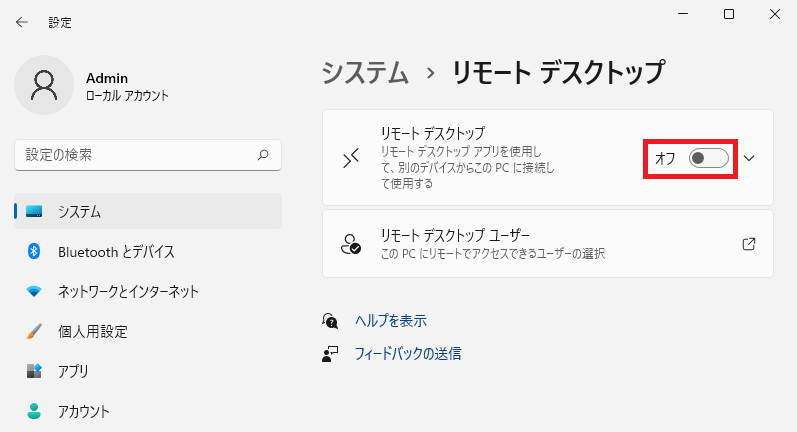Screen dimensions: 797x432
Task: Click the Admin user avatar icon
Action: click(x=44, y=85)
